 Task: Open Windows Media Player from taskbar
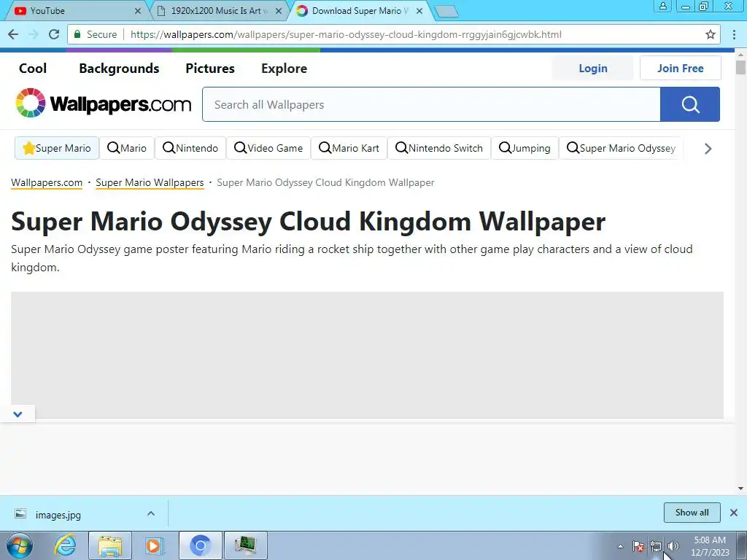pos(155,545)
